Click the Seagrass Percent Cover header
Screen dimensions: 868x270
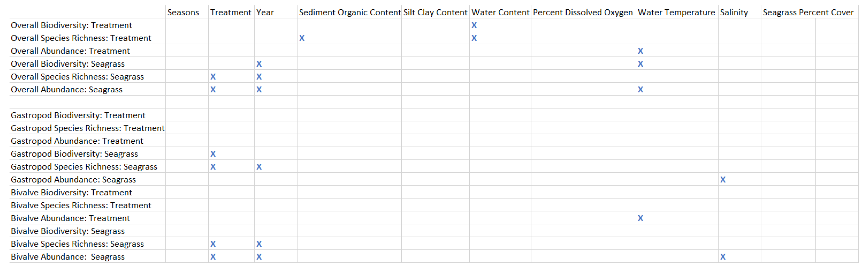tap(808, 12)
